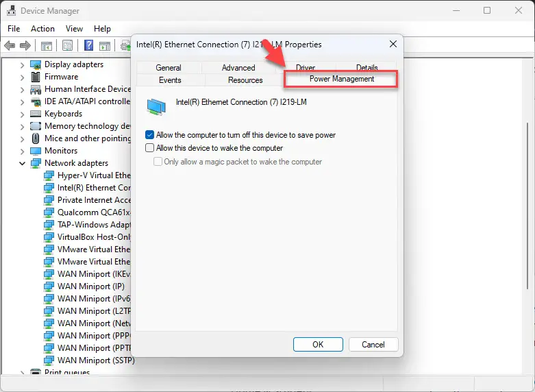This screenshot has height=392, width=535.
Task: Select the Power Management tab
Action: tap(342, 79)
